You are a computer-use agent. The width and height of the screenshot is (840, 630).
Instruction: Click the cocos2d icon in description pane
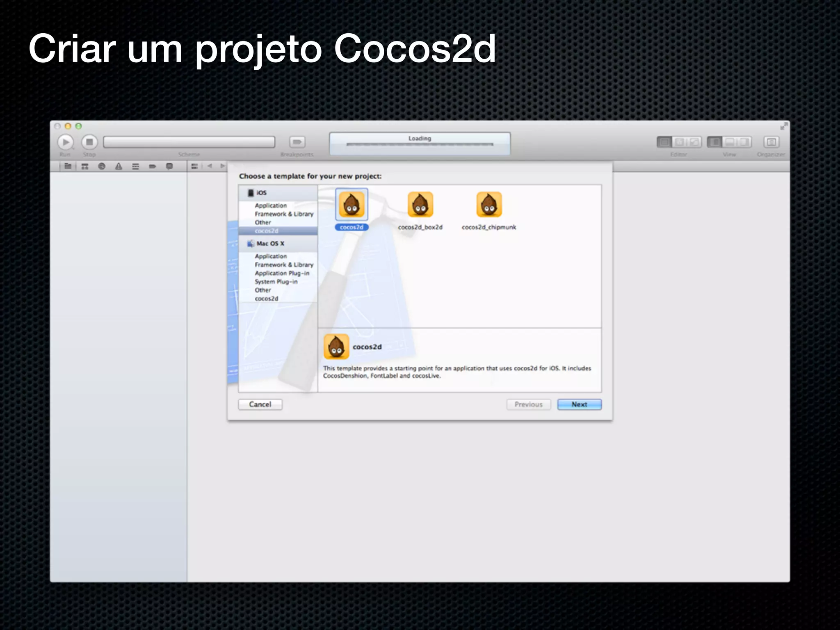point(336,347)
